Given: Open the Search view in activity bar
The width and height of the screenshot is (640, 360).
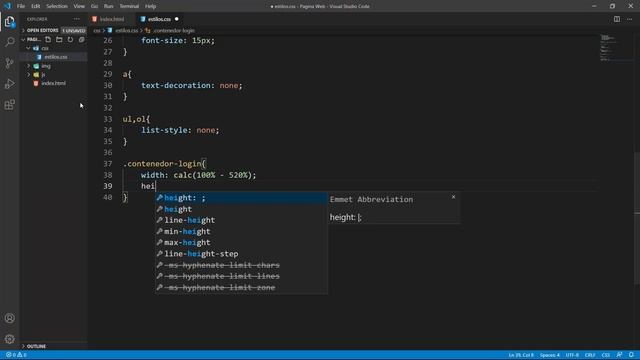Looking at the screenshot, I should pos(9,42).
